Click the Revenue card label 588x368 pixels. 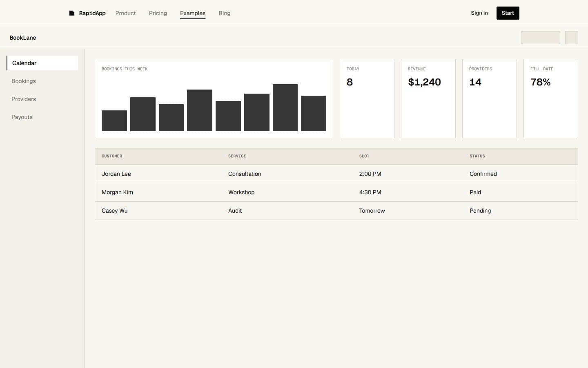tap(417, 69)
